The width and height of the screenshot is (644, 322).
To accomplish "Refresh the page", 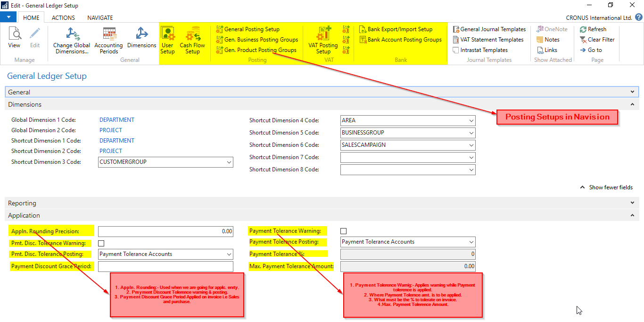I will click(595, 29).
